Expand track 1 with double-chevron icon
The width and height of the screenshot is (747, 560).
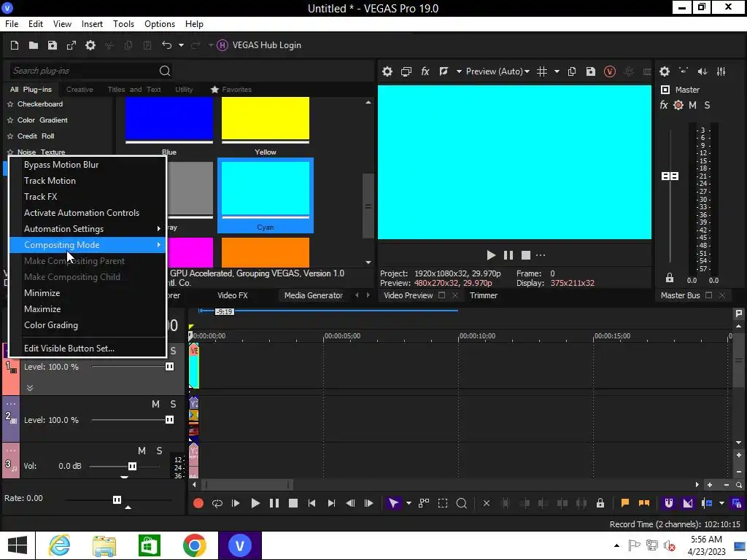(x=29, y=388)
